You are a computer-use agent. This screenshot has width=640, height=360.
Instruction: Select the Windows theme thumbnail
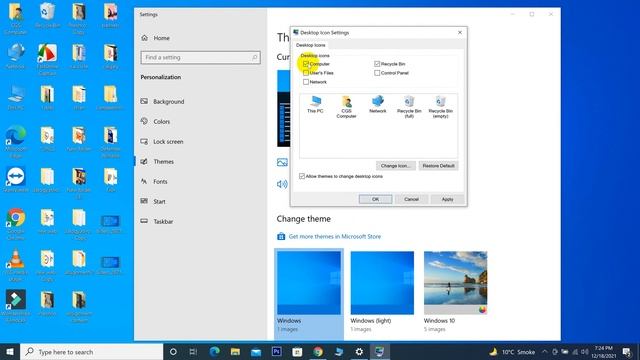point(309,283)
